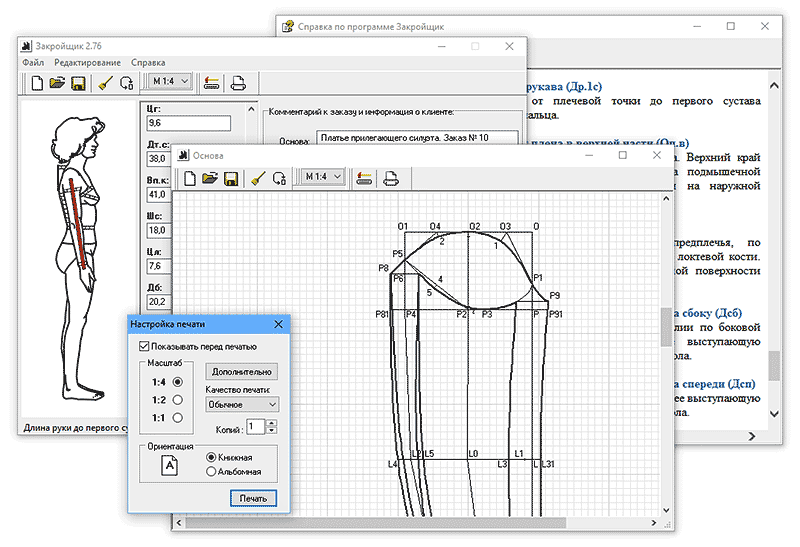Pattern build icon in Основа window toolbar
Viewport: 800px width, 547px height.
364,179
